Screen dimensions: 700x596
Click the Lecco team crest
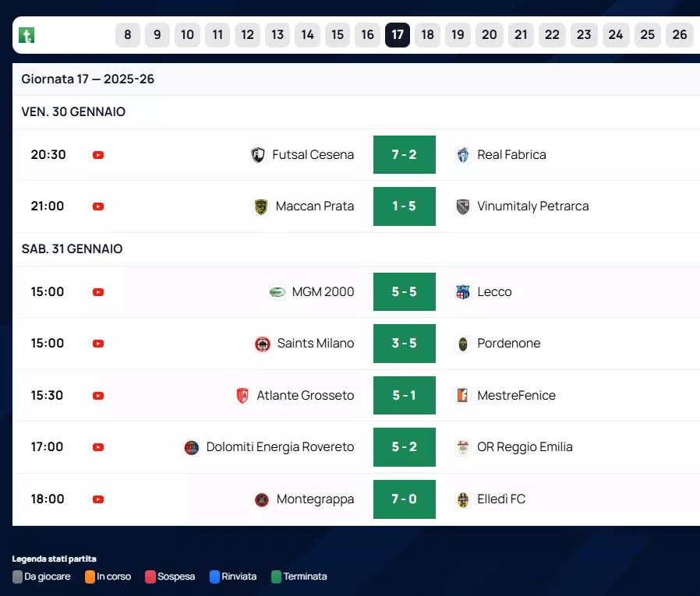pos(463,292)
